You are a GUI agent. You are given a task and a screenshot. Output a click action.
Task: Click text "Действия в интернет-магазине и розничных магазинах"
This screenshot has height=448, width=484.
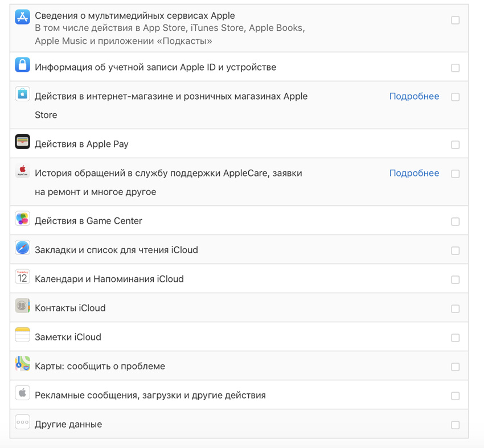coord(158,96)
